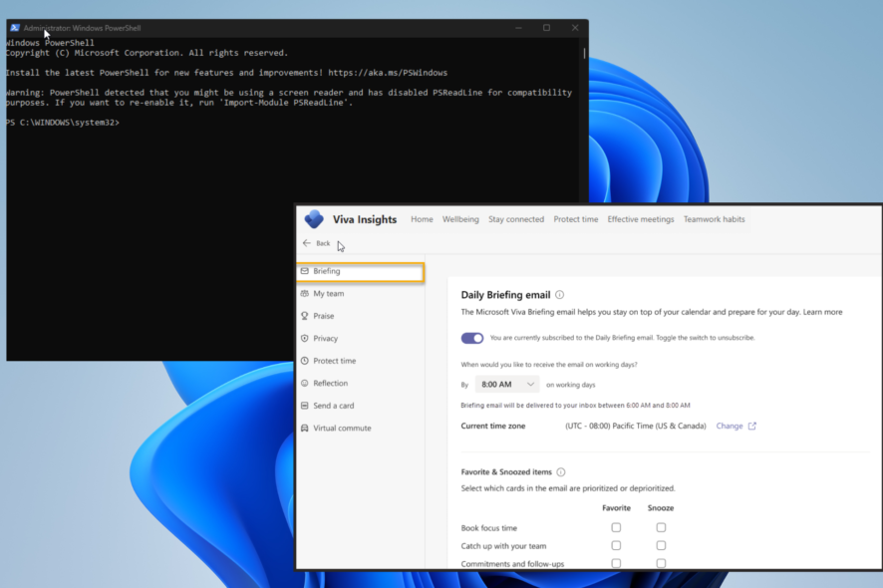The width and height of the screenshot is (883, 588).
Task: Click the Favorite & Snoozed items heading
Action: (x=506, y=472)
